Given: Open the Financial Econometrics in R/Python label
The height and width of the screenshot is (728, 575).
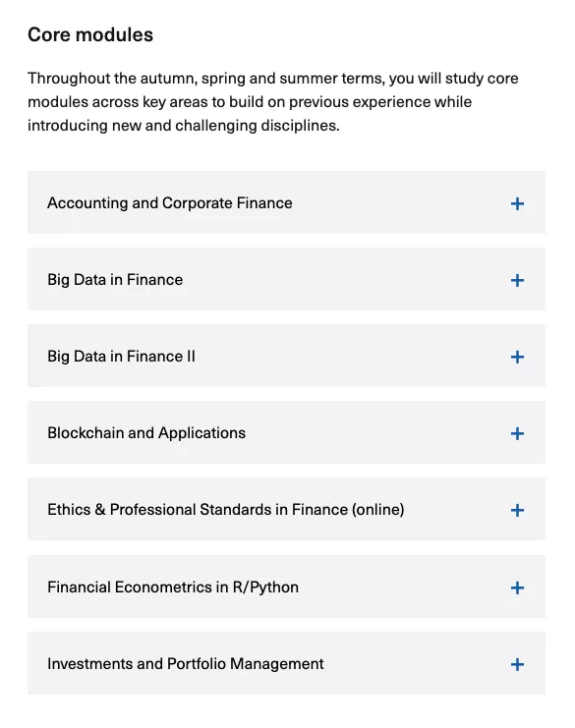Looking at the screenshot, I should (x=173, y=588).
